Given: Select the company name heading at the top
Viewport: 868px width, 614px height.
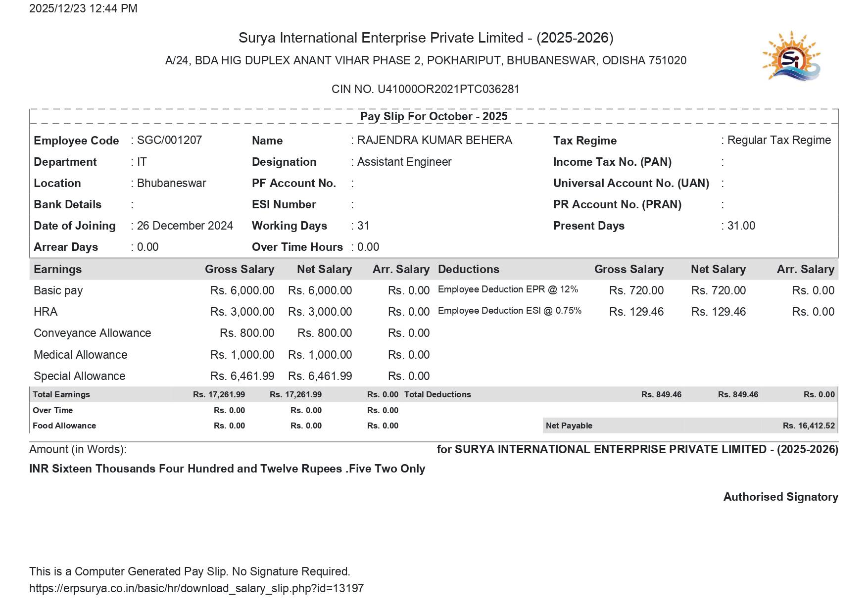Looking at the screenshot, I should (x=426, y=38).
